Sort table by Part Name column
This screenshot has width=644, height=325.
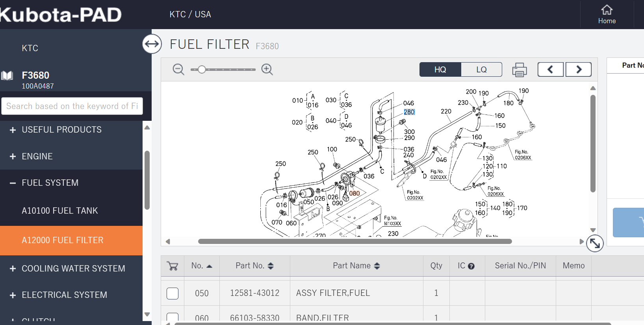point(356,266)
